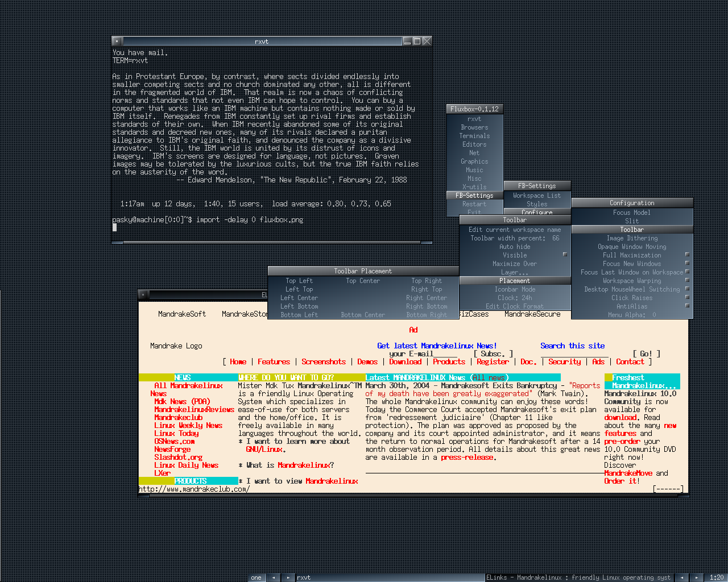Open Slit submenu in Configuration
The width and height of the screenshot is (728, 582).
click(x=632, y=221)
